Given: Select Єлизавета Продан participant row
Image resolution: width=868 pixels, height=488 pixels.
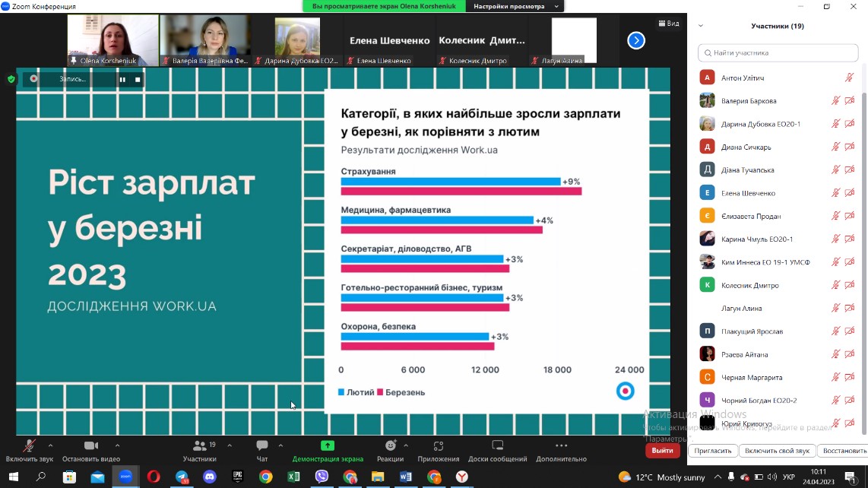Looking at the screenshot, I should 777,216.
